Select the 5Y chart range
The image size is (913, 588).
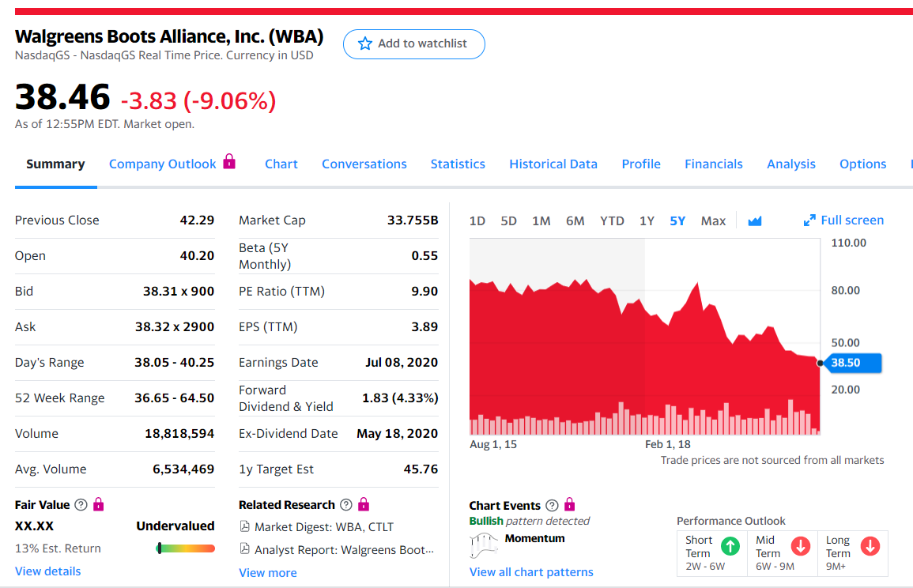[x=677, y=220]
